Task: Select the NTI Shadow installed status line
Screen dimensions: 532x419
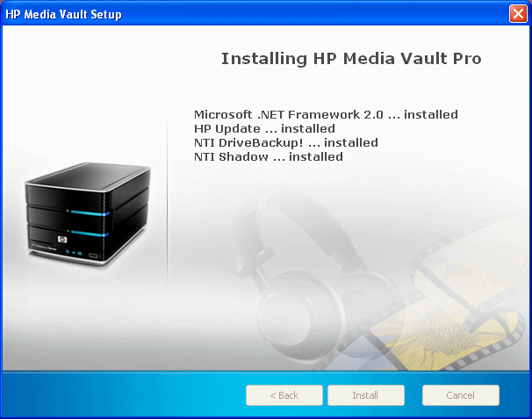Action: pyautogui.click(x=268, y=156)
